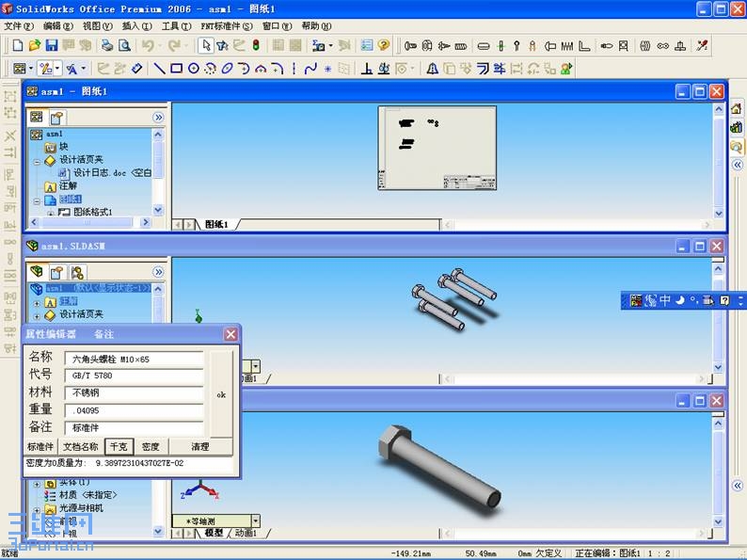Select the Line sketch tool
Viewport: 747px width, 560px height.
[x=159, y=69]
